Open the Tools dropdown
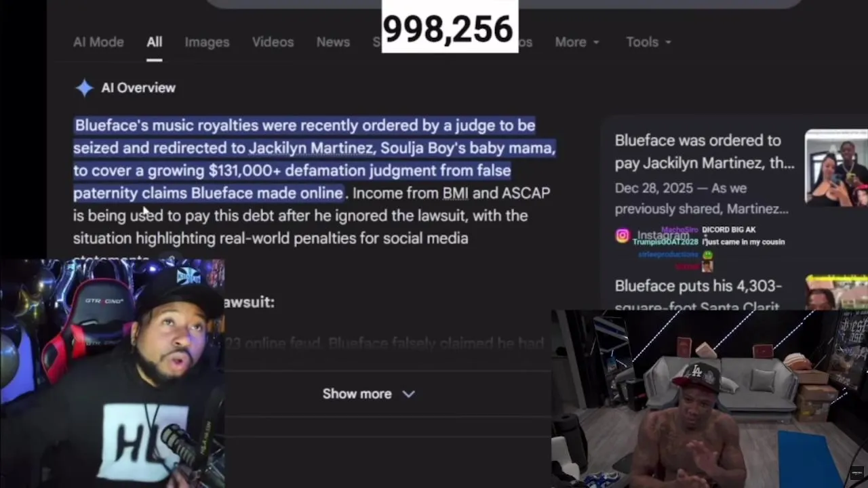Viewport: 868px width, 488px height. (648, 42)
